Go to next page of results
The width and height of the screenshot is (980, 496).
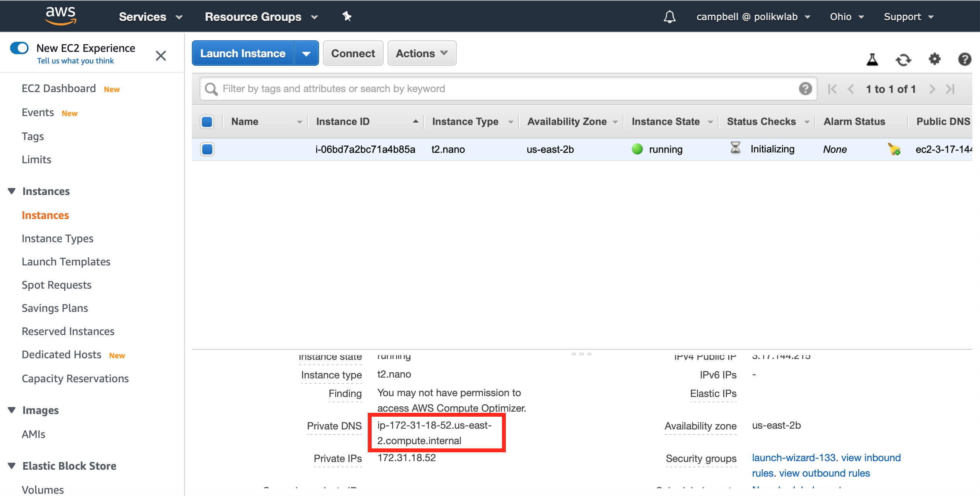coord(932,89)
